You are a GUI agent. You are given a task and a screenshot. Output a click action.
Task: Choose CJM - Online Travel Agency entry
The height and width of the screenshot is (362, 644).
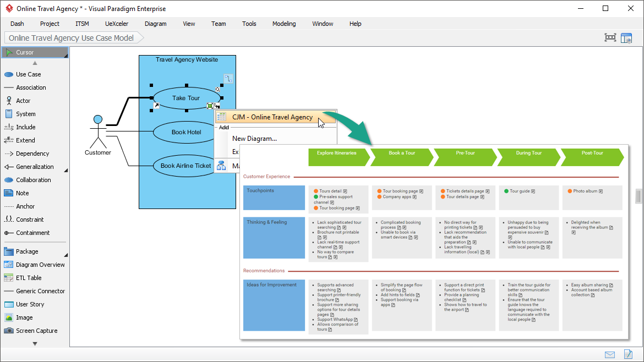click(276, 117)
